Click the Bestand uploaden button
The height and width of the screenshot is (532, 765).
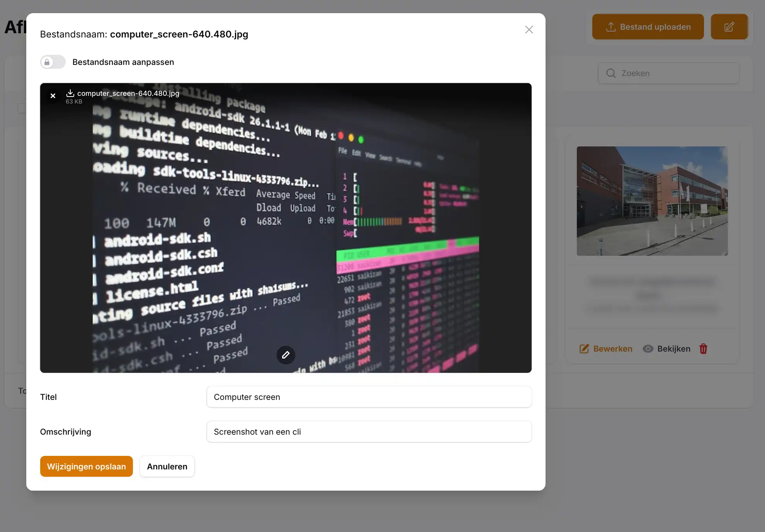[x=648, y=27]
